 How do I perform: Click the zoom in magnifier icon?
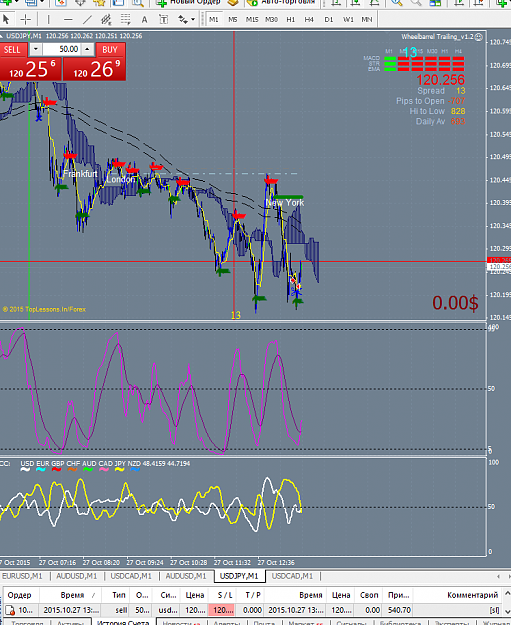pos(397,3)
